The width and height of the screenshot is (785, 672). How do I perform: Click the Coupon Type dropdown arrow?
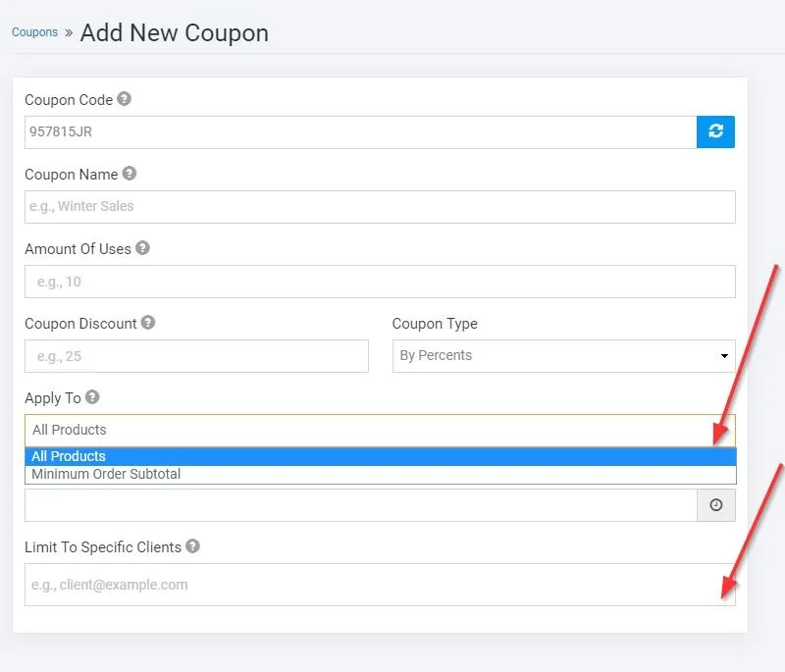coord(724,356)
